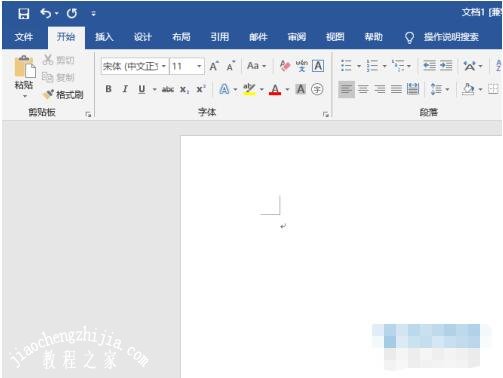Toggle character shading gray A

coord(301,89)
